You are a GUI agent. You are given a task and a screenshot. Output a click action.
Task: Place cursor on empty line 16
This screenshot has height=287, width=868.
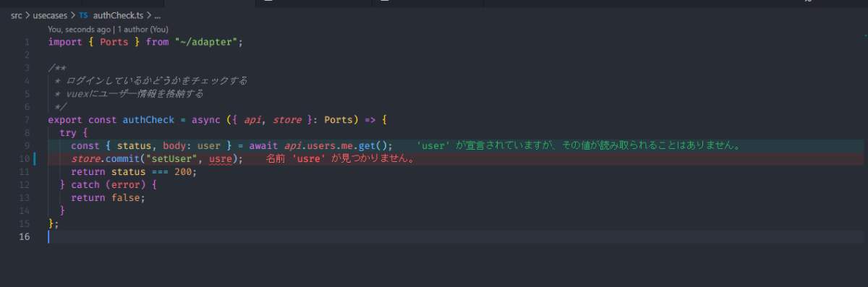(456, 237)
